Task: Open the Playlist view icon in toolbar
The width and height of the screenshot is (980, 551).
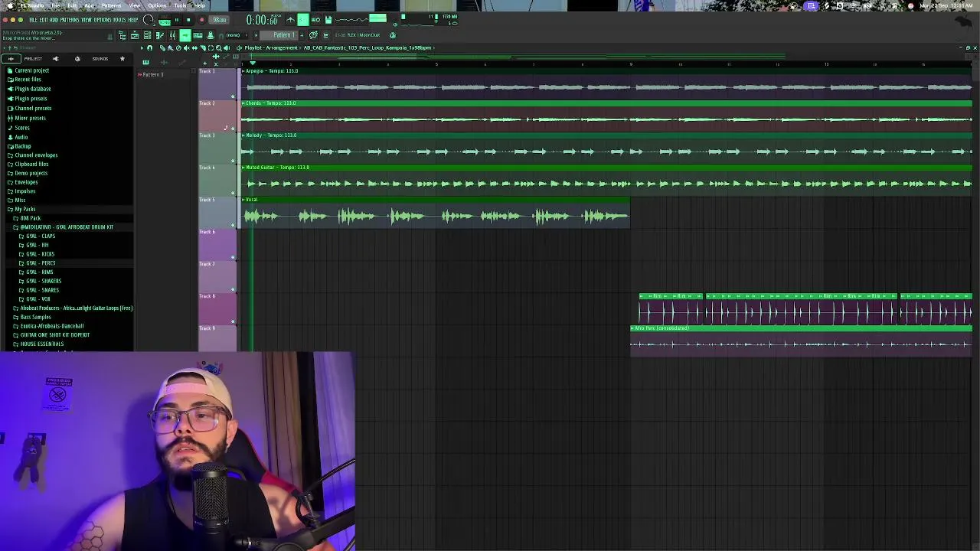Action: pos(134,35)
